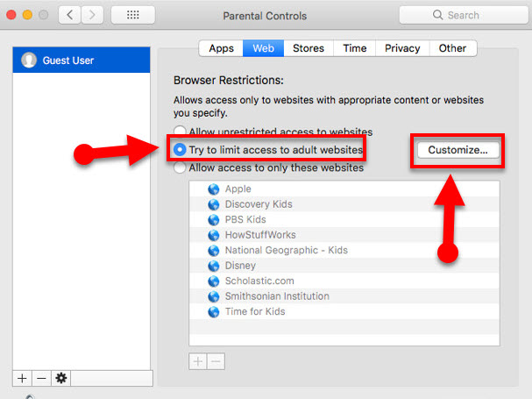The image size is (532, 399).
Task: Select Try to limit access to adult websites
Action: tap(181, 150)
